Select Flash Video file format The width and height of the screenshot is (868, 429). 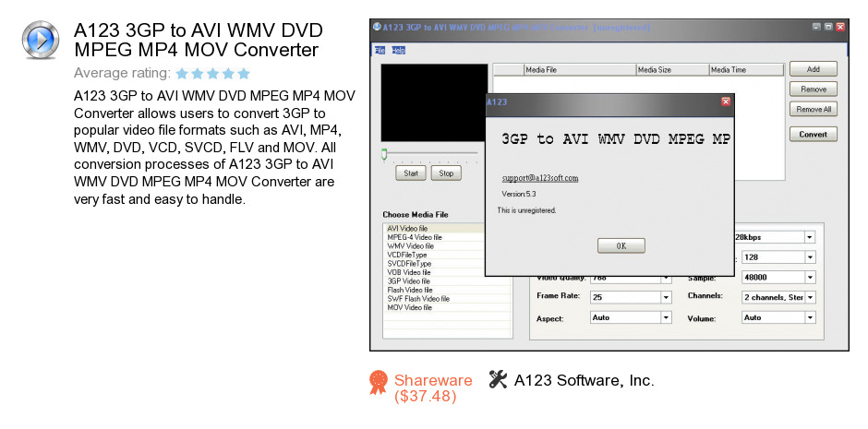[x=447, y=291]
